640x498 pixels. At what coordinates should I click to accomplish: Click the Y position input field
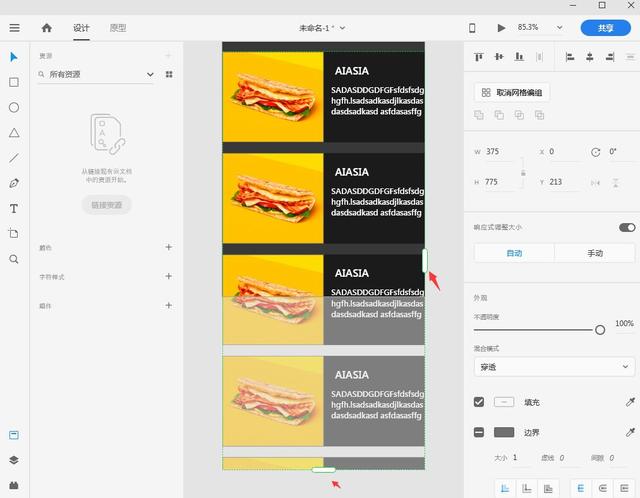(563, 182)
